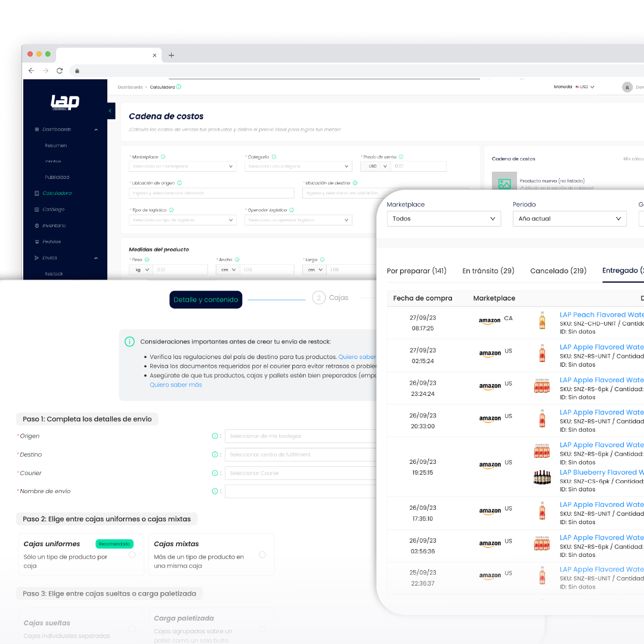
Task: Select the Cajas mixtas radio option
Action: (262, 555)
